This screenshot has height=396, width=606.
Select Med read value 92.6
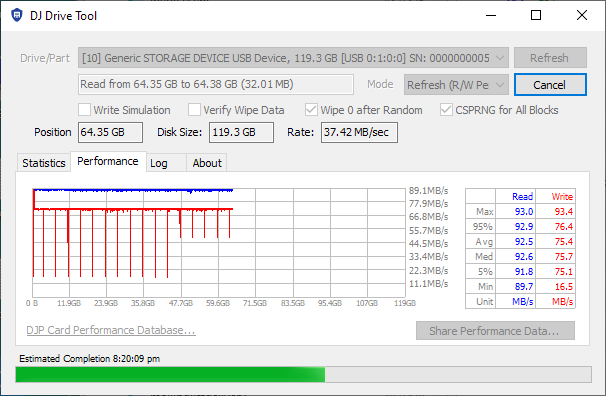524,257
